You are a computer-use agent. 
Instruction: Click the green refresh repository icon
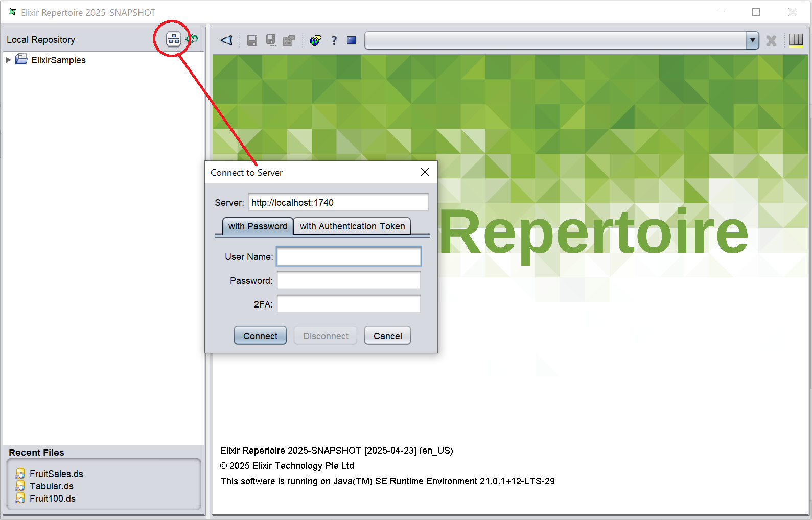point(192,39)
